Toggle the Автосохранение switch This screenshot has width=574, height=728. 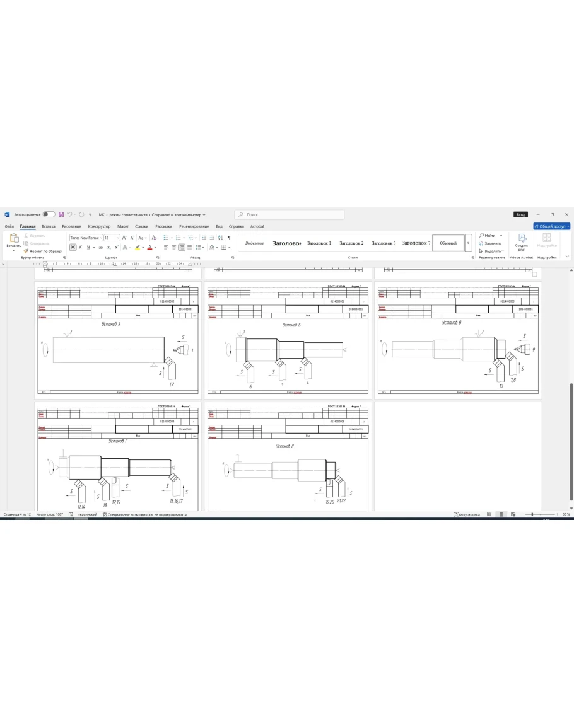(x=49, y=214)
